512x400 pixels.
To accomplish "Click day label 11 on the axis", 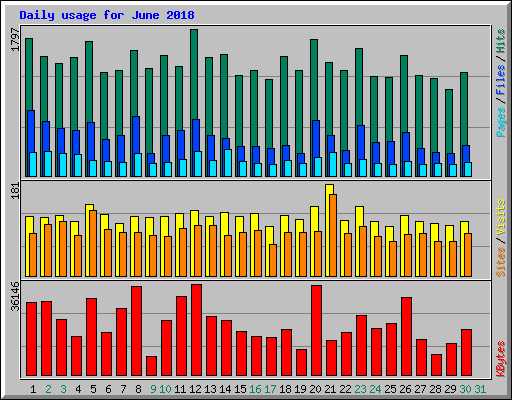I will click(x=180, y=389).
